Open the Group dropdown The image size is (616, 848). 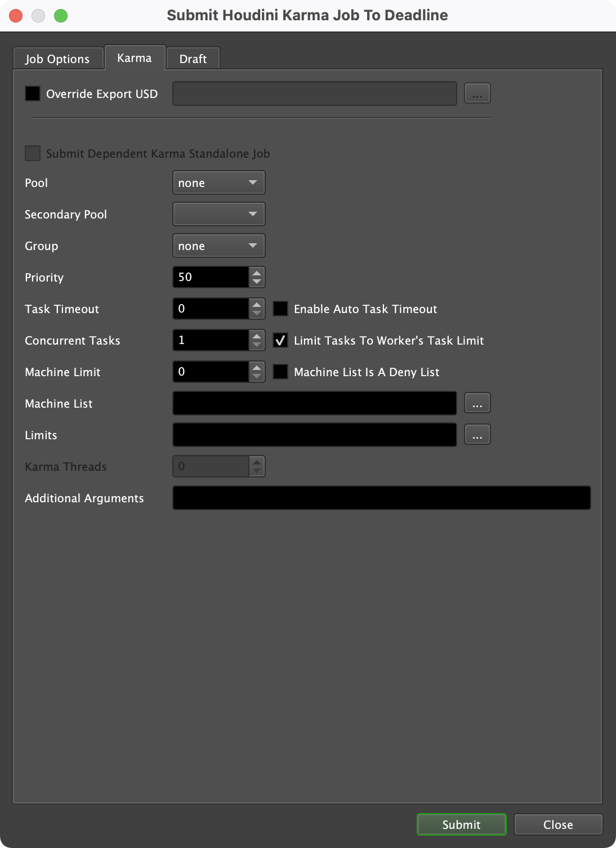(218, 246)
